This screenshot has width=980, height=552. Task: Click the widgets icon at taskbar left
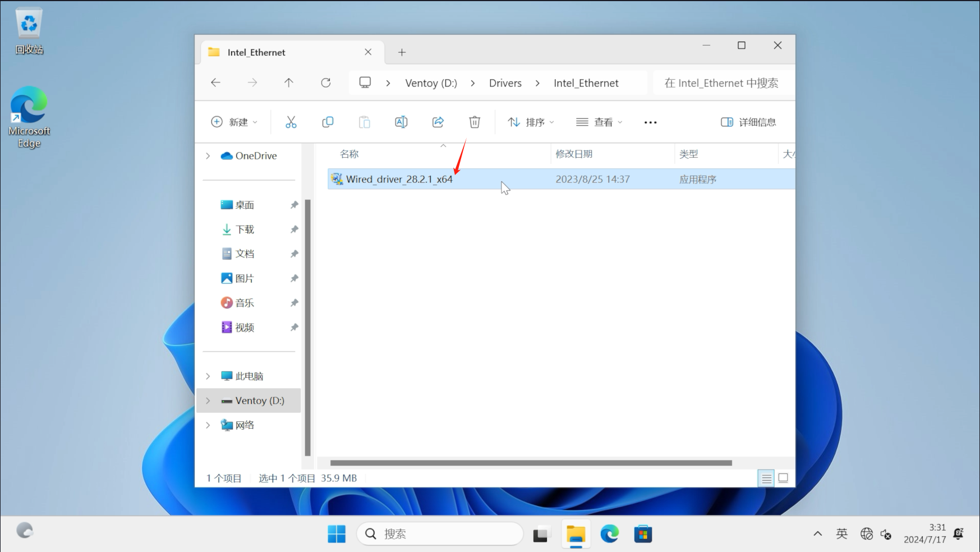[x=25, y=530]
